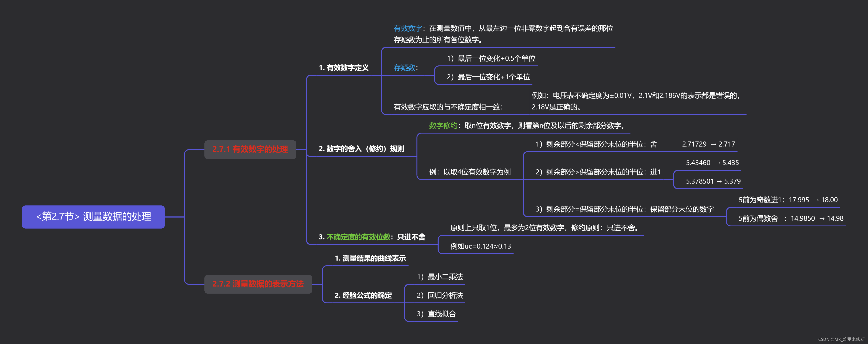The image size is (868, 344).
Task: Click text 1）最后一位变化+0.5个单位
Action: click(491, 58)
